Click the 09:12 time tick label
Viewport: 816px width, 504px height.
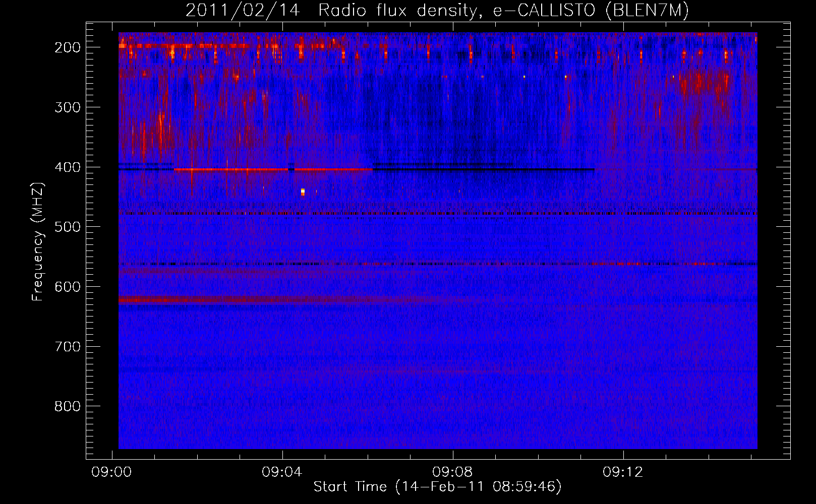click(x=623, y=472)
